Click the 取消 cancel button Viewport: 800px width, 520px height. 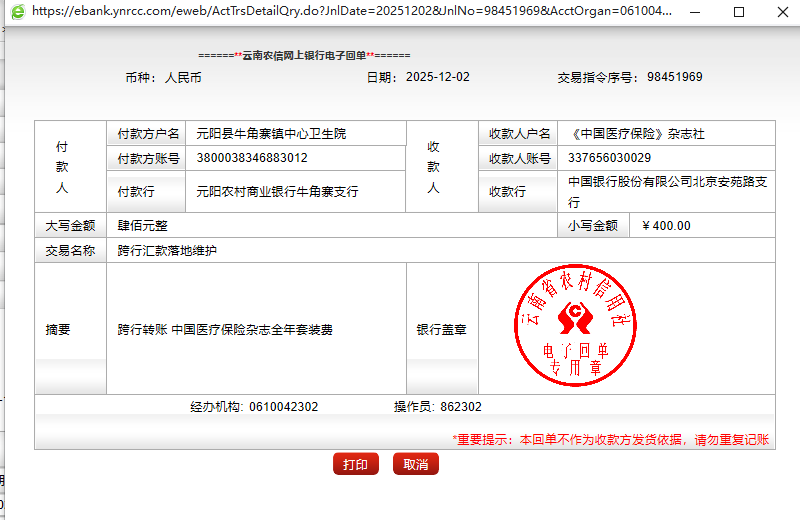pyautogui.click(x=416, y=465)
